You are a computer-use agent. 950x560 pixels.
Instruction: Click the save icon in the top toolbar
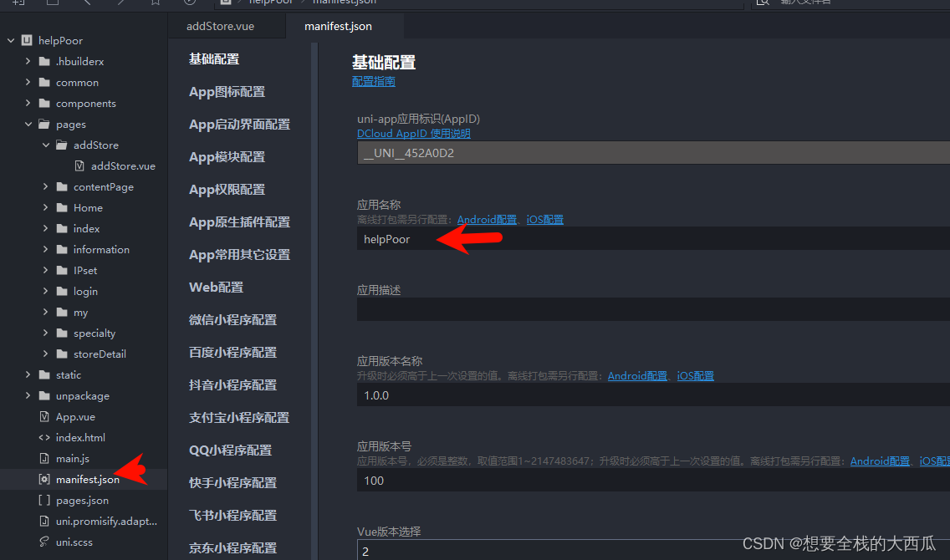(52, 3)
